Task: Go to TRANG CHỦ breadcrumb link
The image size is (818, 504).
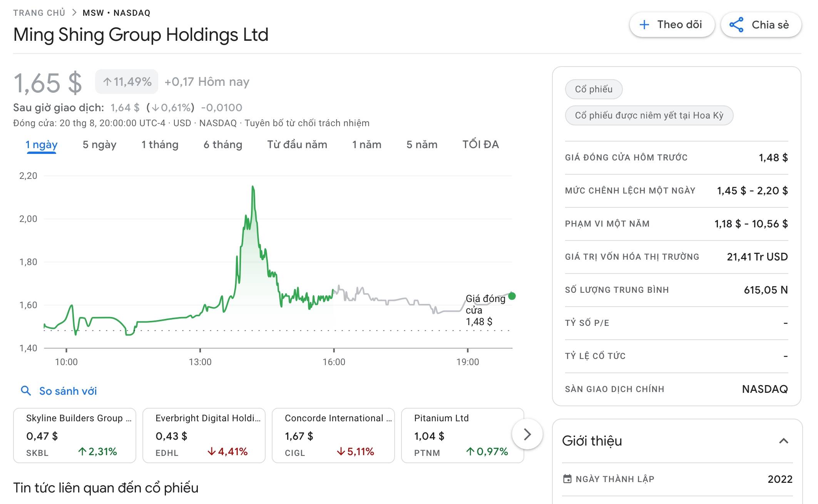Action: click(x=39, y=13)
